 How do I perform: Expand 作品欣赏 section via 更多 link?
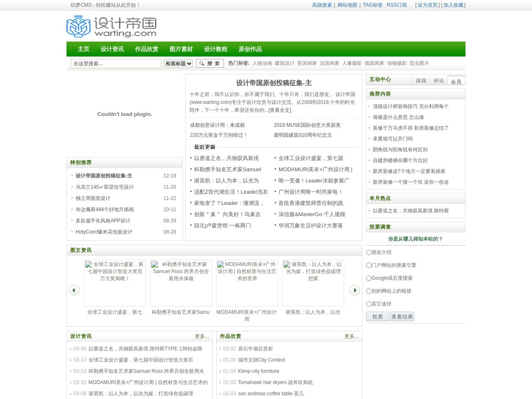coord(351,336)
